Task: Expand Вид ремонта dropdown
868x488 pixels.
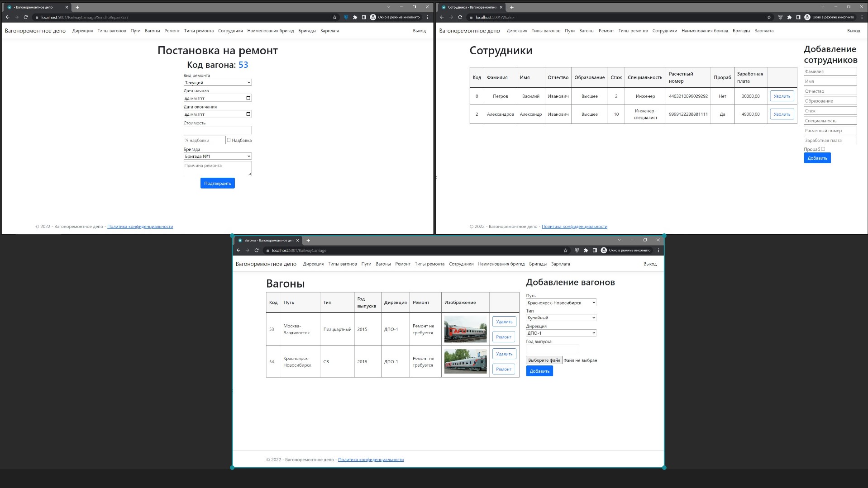Action: pyautogui.click(x=217, y=82)
